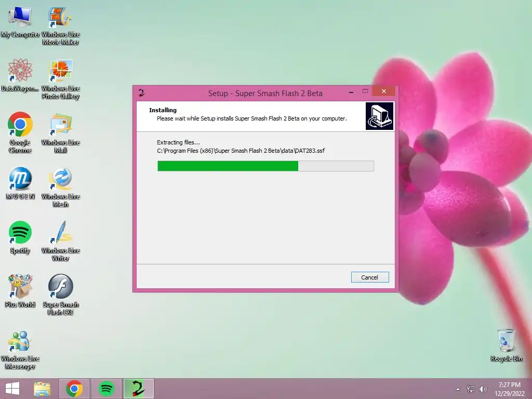Click the setup window's title bar icon
Screen dimensions: 532x399
point(141,93)
